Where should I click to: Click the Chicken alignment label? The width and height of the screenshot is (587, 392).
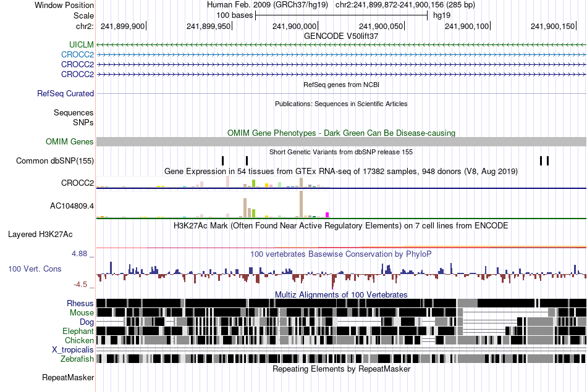coord(79,340)
